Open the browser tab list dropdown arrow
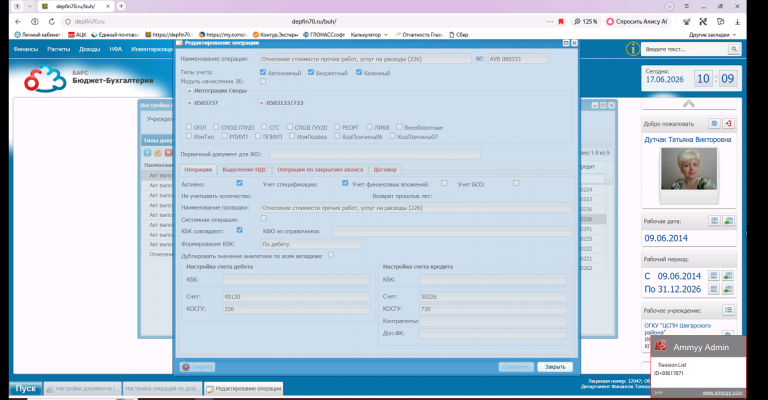The height and width of the screenshot is (400, 768). point(29,6)
